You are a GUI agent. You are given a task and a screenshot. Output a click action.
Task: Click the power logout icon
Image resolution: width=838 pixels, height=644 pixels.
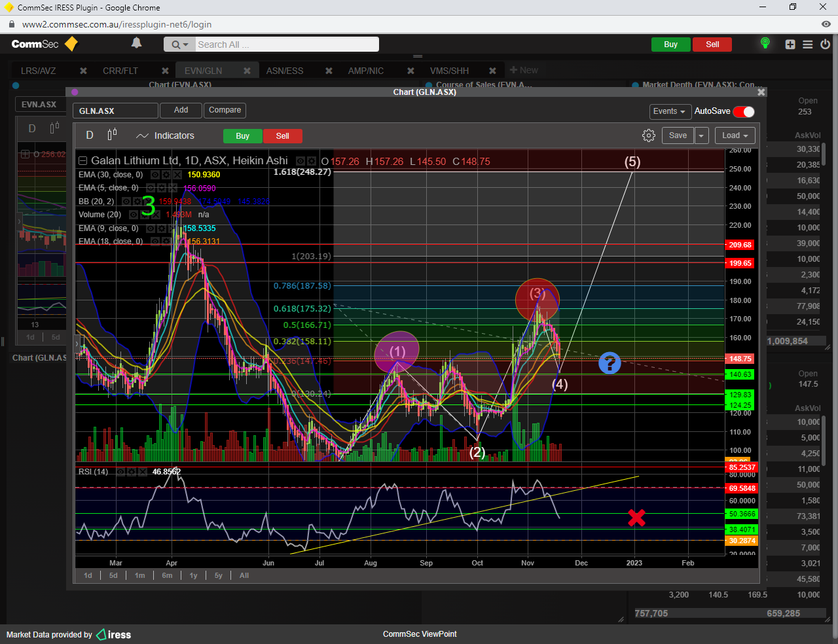pos(825,45)
